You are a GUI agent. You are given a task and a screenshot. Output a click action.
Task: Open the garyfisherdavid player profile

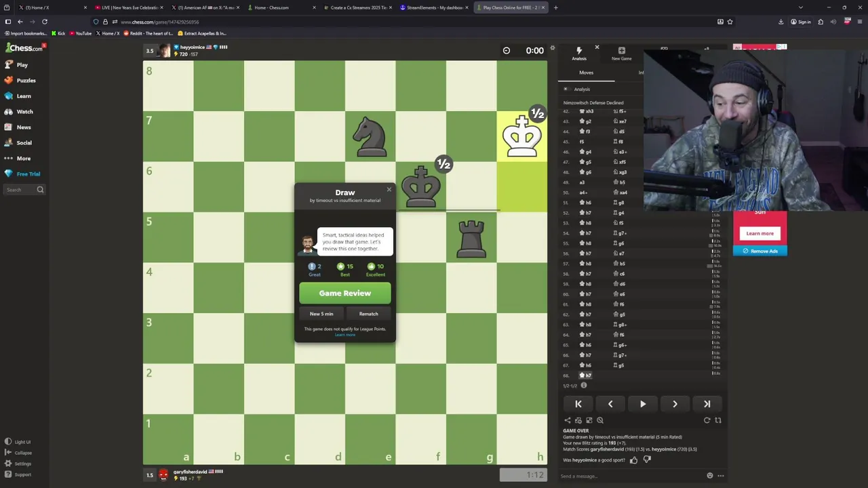pos(189,472)
